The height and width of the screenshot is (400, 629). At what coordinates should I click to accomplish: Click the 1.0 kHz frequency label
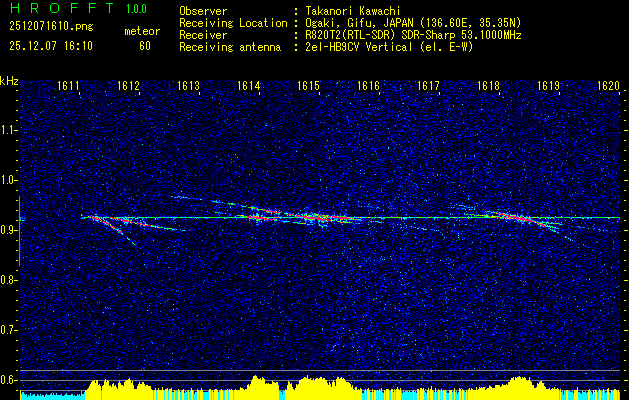(8, 181)
